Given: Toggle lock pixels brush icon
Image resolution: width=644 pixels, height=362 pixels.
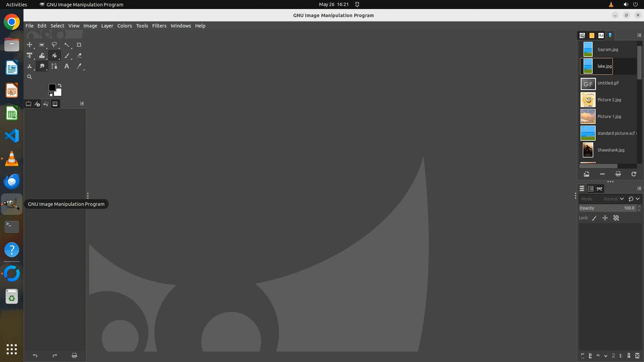Looking at the screenshot, I should pyautogui.click(x=594, y=218).
